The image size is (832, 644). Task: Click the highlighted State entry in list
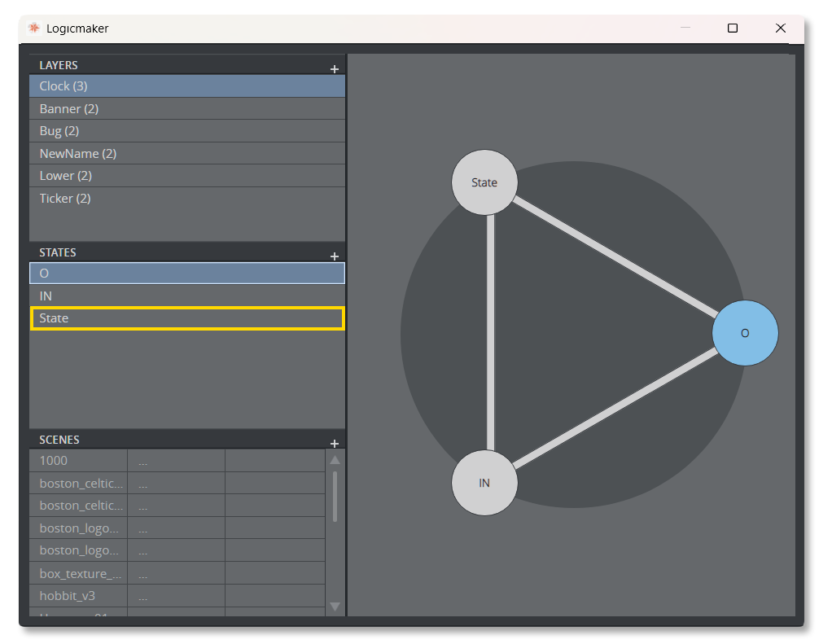tap(186, 318)
